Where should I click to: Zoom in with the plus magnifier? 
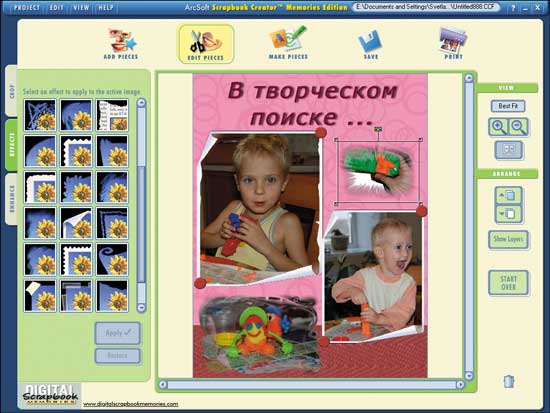click(x=498, y=127)
